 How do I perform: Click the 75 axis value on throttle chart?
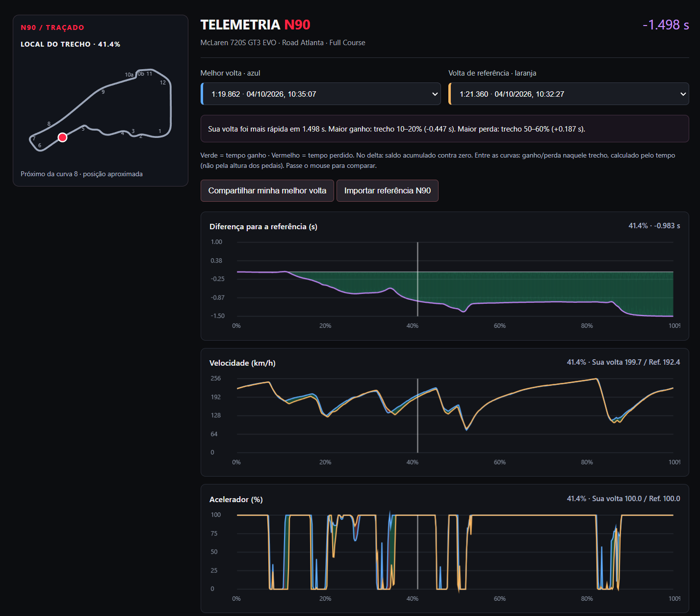[214, 534]
